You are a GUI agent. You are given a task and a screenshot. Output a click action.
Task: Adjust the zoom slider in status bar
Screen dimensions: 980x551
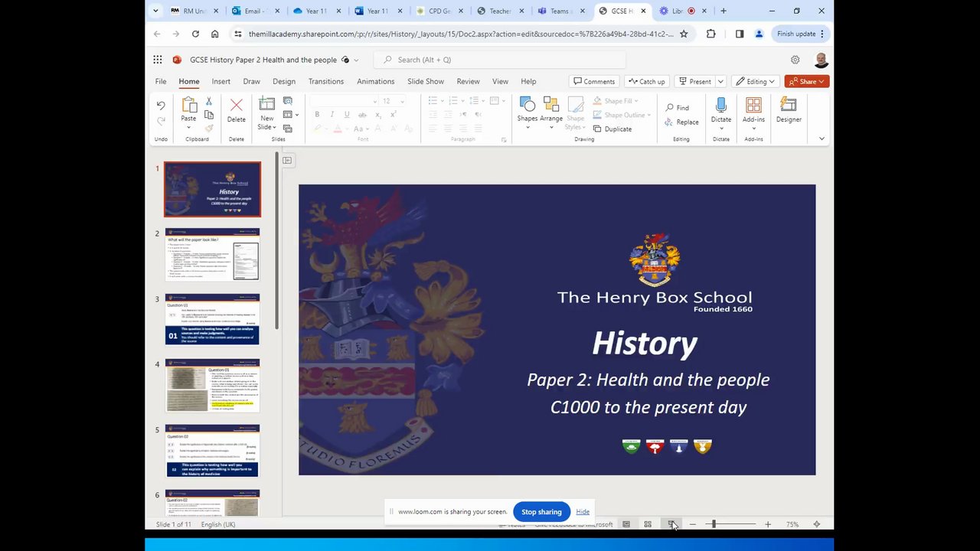point(714,524)
